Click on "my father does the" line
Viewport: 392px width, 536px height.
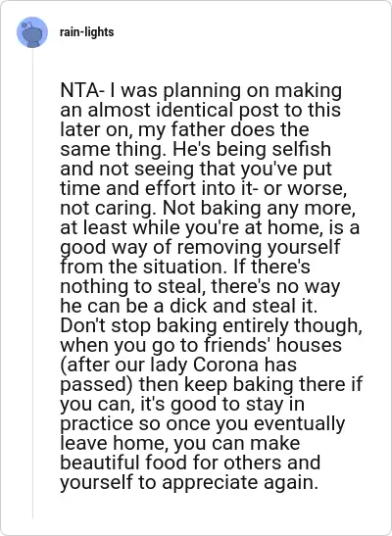coord(223,130)
